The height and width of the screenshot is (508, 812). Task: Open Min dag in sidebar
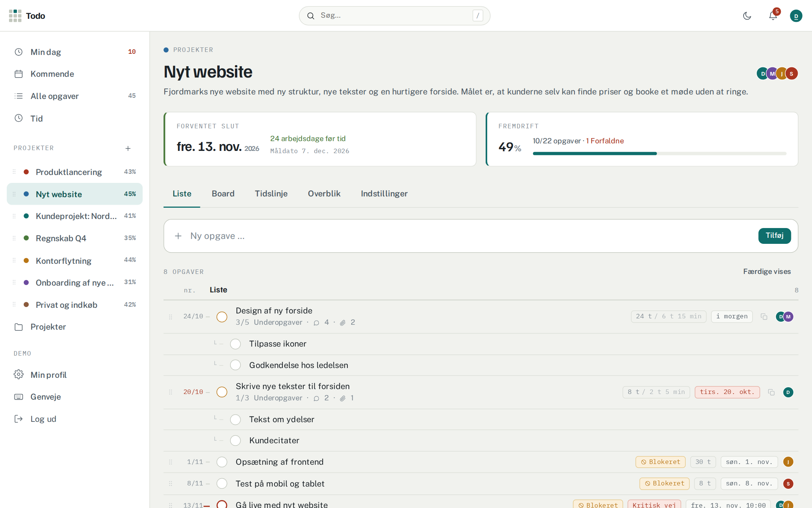(74, 52)
